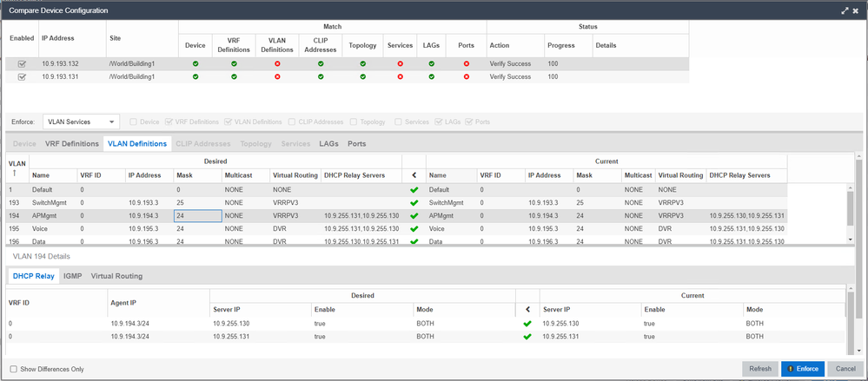Click red Ports mismatch icon for 10.9.193.131
The height and width of the screenshot is (381, 868).
click(x=467, y=77)
